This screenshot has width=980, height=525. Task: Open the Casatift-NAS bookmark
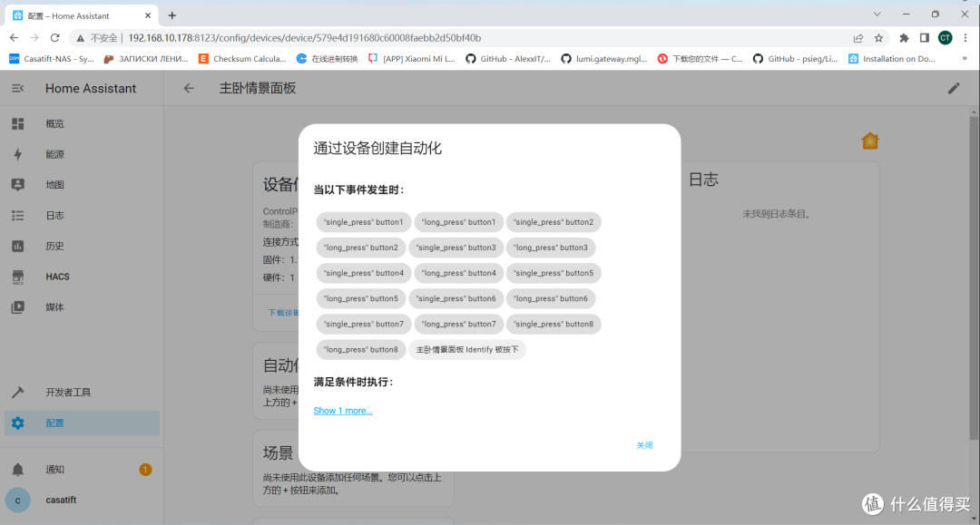[x=51, y=59]
